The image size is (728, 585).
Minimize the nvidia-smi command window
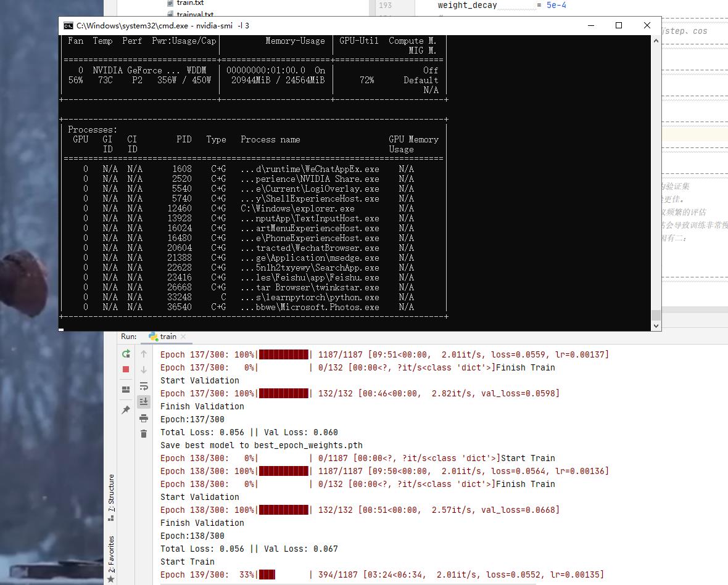[x=590, y=26]
